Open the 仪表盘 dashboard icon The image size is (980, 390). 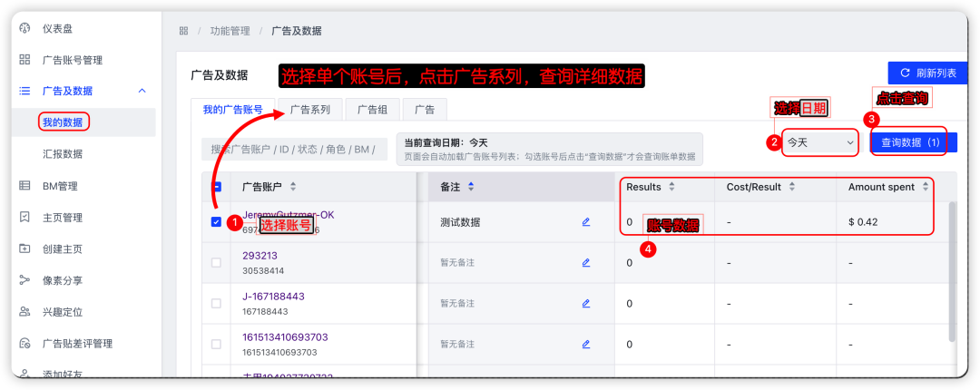pos(25,28)
